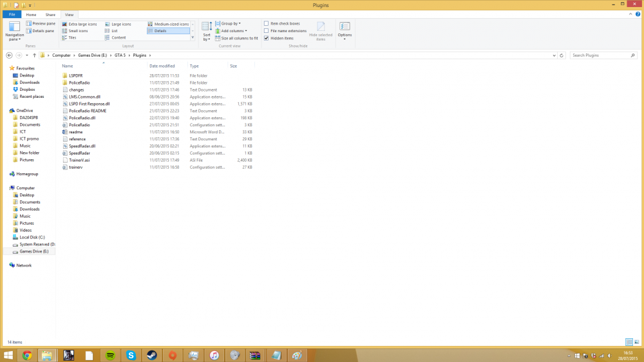
Task: Go up one folder level arrow
Action: click(35, 55)
